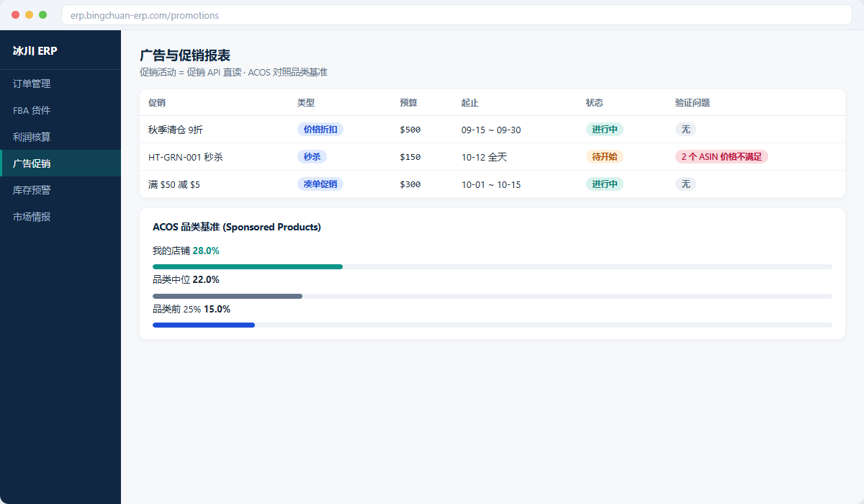Click the 促销活动 = 促销 API 直读 subtitle
This screenshot has width=864, height=504.
[191, 72]
